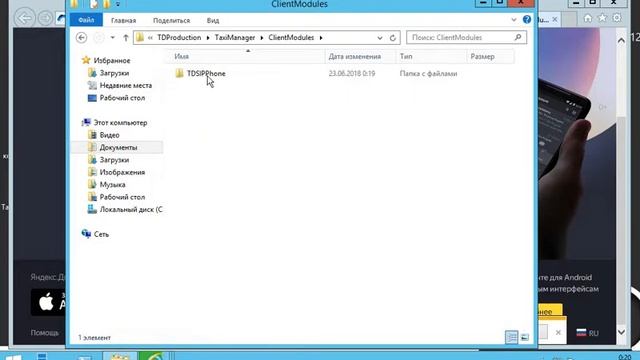
Task: Expand the ribbon with the chevron
Action: pos(514,20)
